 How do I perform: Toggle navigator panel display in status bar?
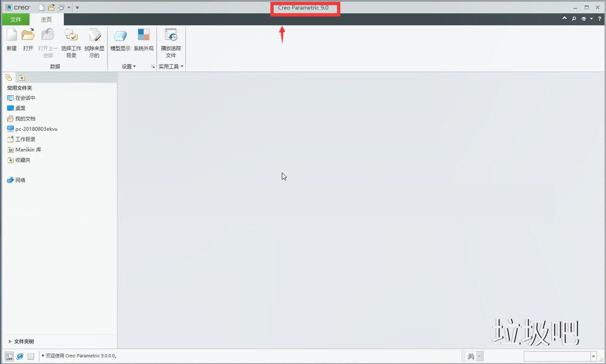coord(9,356)
